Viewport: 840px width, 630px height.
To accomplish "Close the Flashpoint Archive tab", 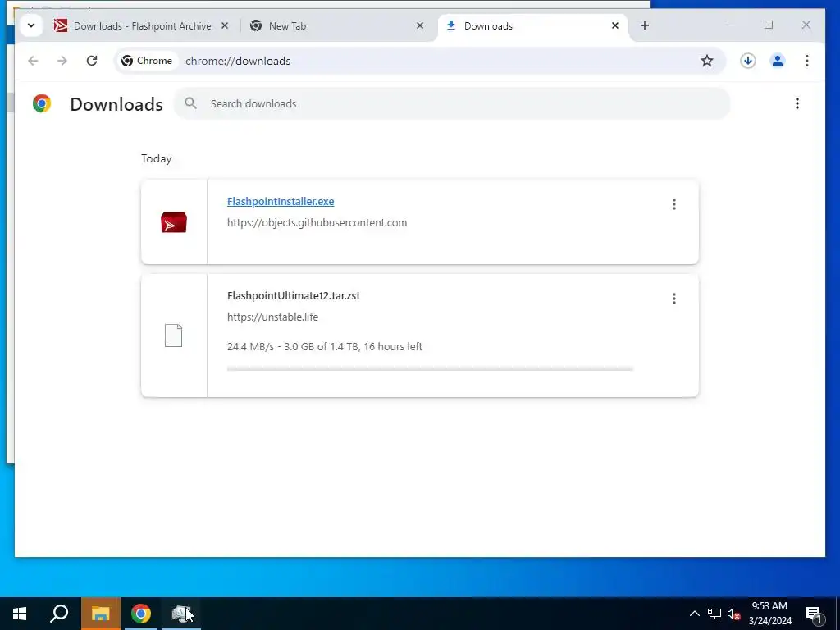I will (225, 25).
